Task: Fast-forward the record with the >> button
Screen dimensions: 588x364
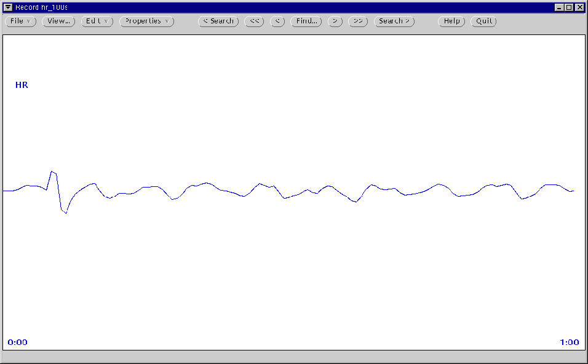Action: (358, 21)
